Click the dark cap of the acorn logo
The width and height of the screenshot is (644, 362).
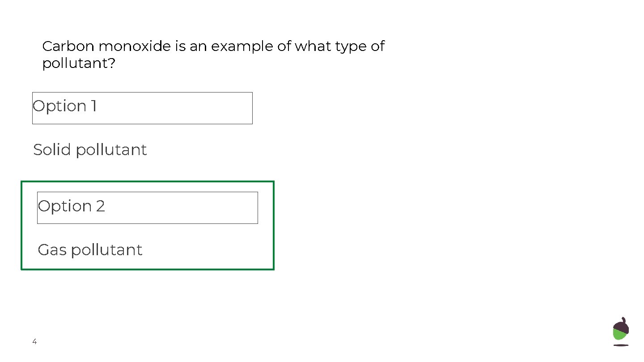(x=621, y=325)
